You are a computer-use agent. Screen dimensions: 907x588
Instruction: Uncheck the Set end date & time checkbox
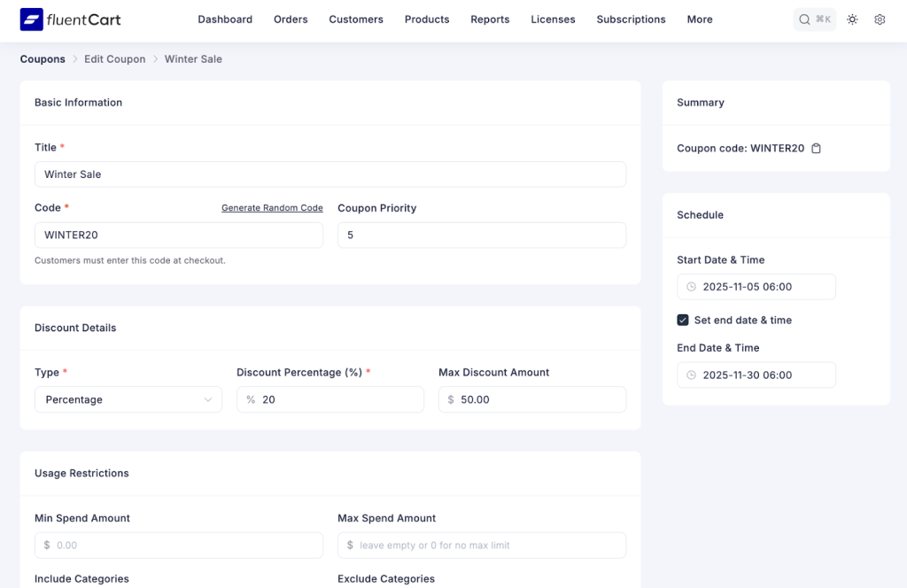pos(681,320)
